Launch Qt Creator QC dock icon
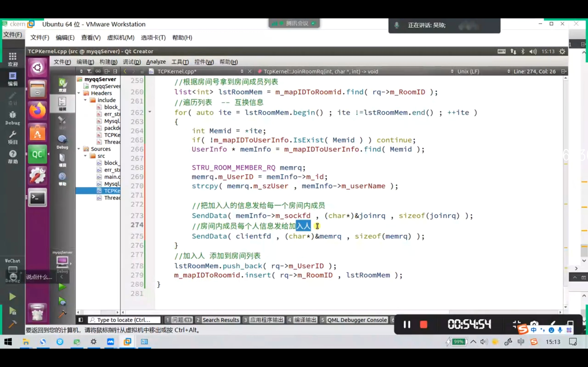The height and width of the screenshot is (367, 588). click(x=37, y=154)
